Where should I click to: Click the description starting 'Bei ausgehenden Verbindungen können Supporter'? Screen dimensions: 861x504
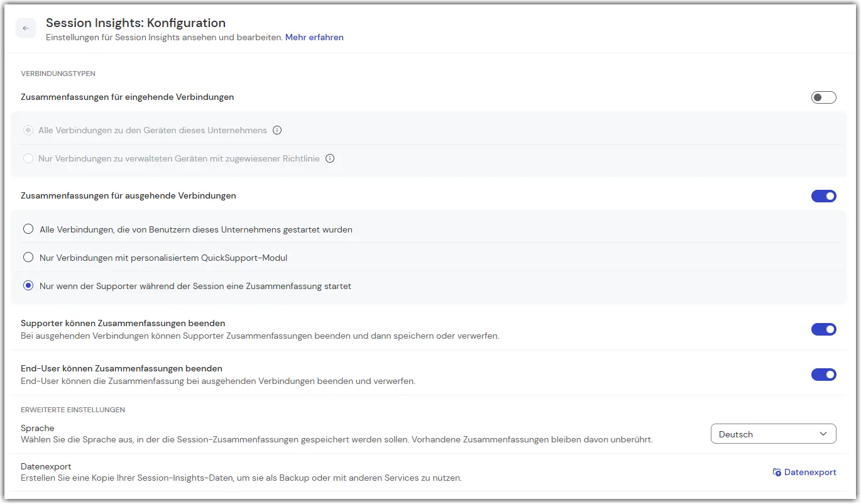click(x=260, y=336)
